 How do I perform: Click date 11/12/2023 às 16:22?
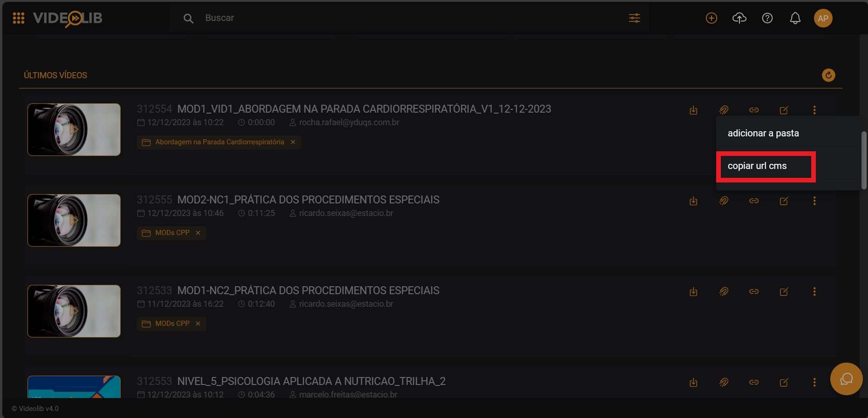pyautogui.click(x=185, y=304)
